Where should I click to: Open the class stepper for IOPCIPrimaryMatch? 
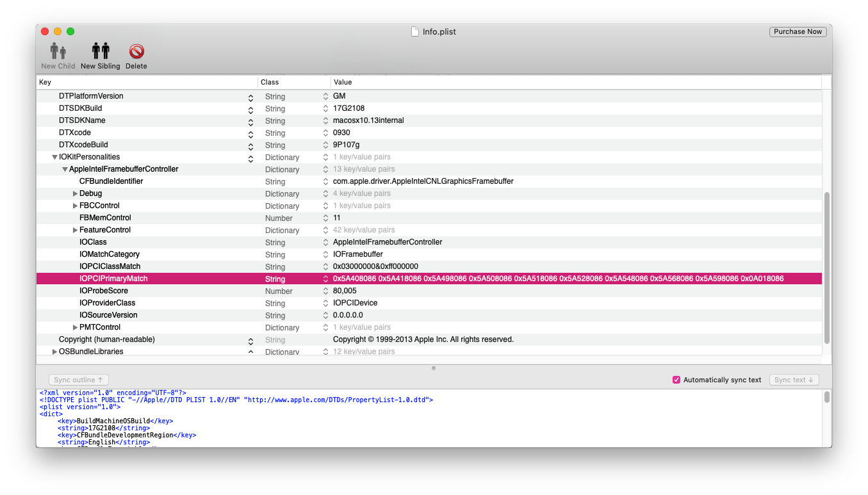[x=325, y=279]
